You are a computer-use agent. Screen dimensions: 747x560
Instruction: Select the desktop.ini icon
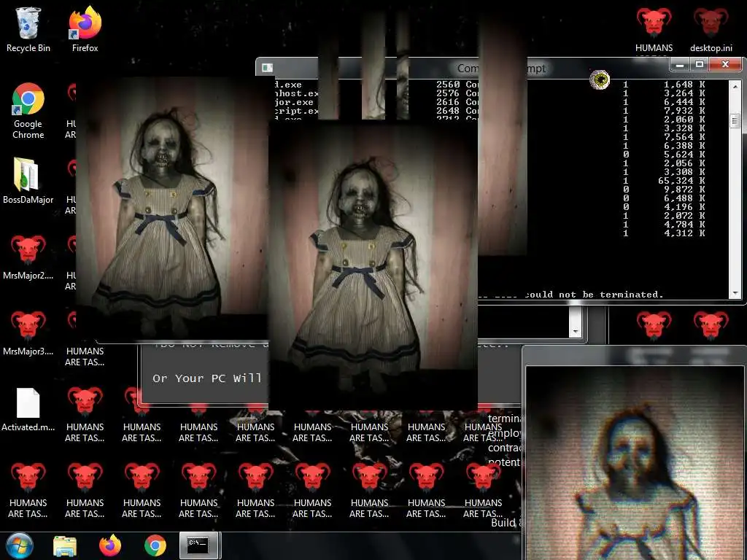(711, 29)
